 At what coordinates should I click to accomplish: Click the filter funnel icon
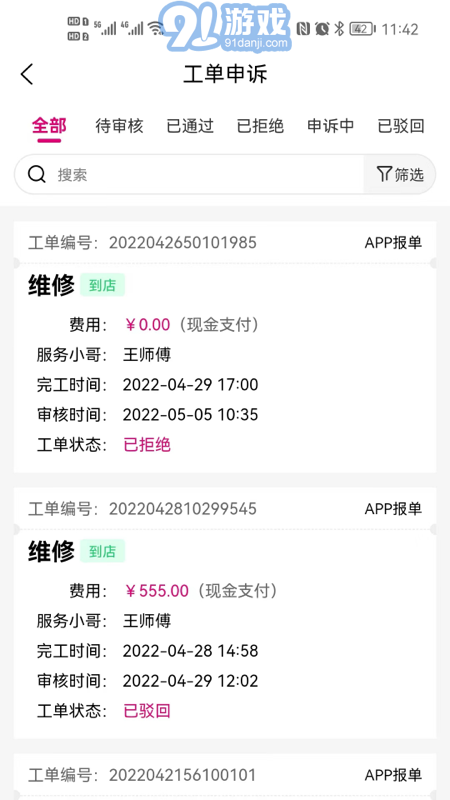(x=384, y=174)
